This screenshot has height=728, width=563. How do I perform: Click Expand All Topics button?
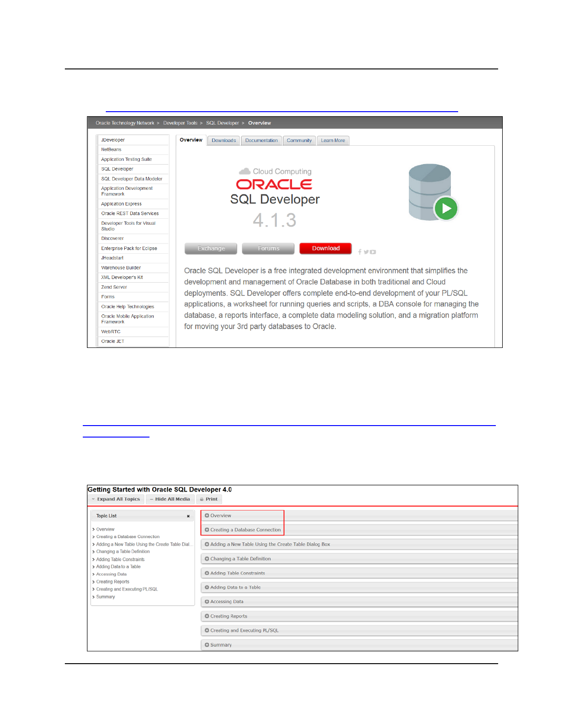pos(116,499)
